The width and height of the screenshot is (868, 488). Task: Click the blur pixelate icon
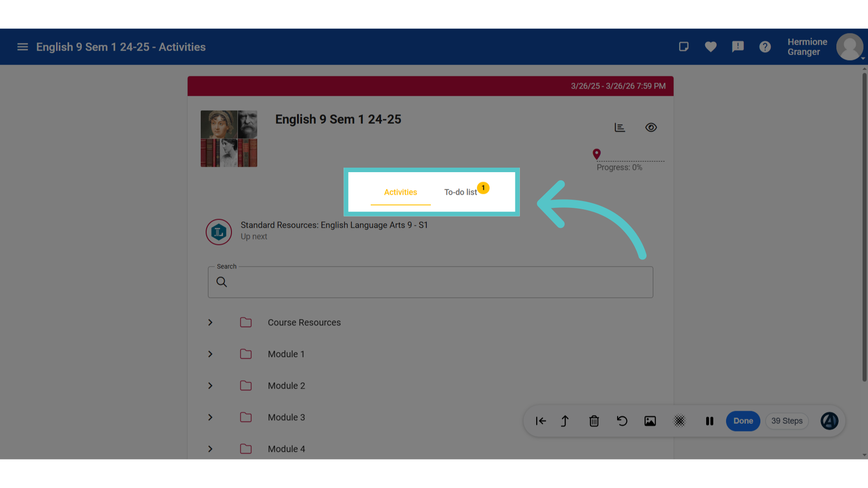tap(679, 421)
